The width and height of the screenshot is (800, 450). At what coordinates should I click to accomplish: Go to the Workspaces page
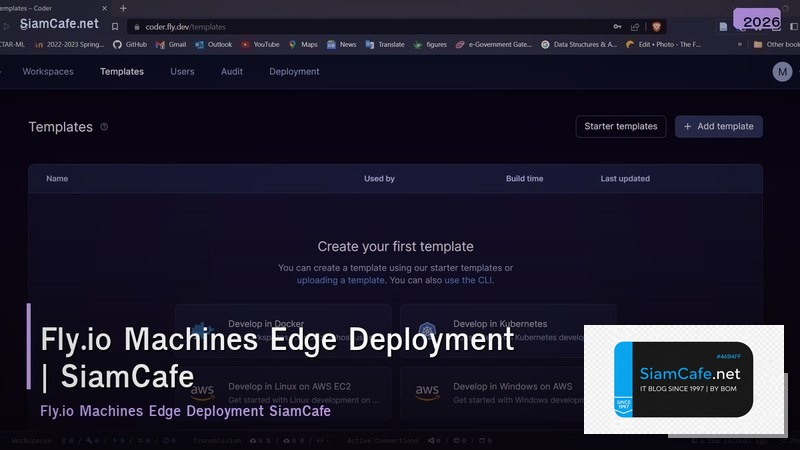[48, 71]
